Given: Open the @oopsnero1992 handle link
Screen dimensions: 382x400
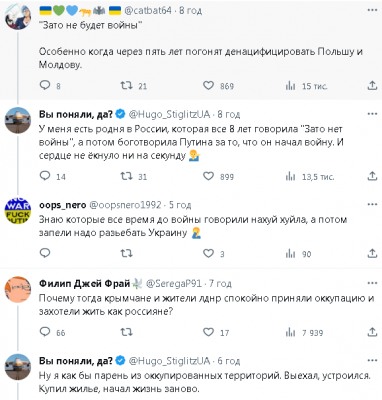Looking at the screenshot, I should pos(125,205).
